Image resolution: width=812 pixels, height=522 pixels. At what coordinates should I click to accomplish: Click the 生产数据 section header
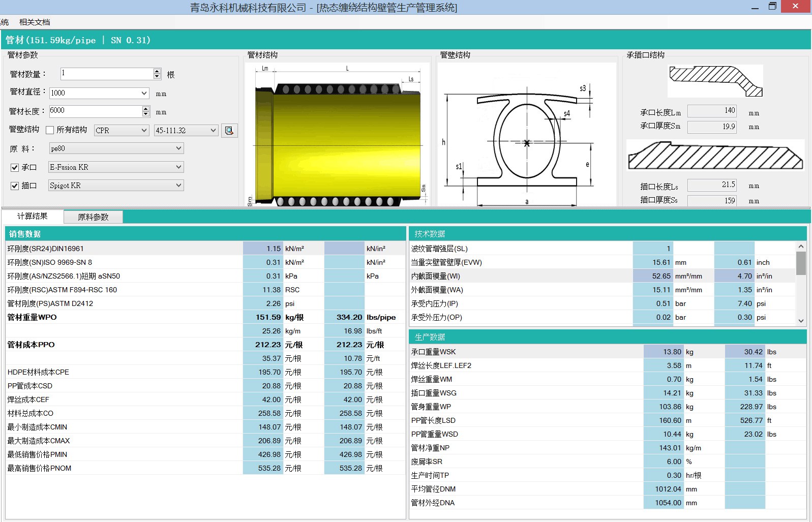608,337
